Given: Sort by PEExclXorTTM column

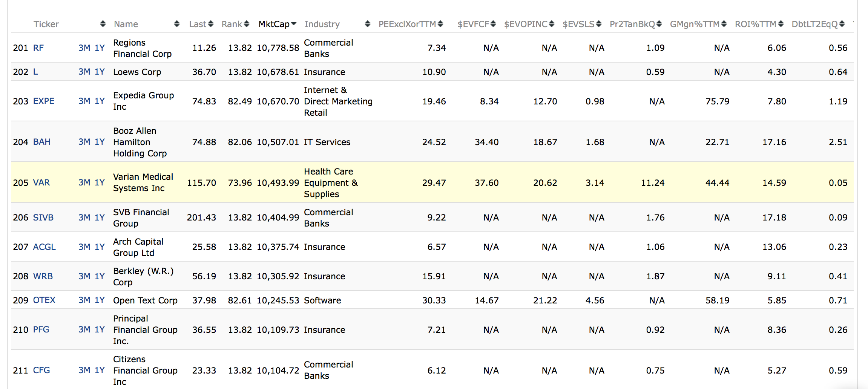Looking at the screenshot, I should (407, 24).
